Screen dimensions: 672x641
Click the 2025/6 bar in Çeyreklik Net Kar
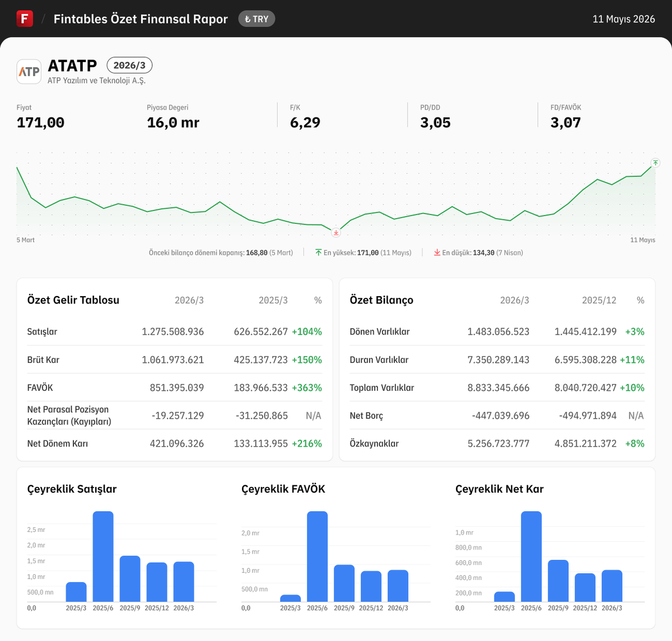pyautogui.click(x=531, y=556)
